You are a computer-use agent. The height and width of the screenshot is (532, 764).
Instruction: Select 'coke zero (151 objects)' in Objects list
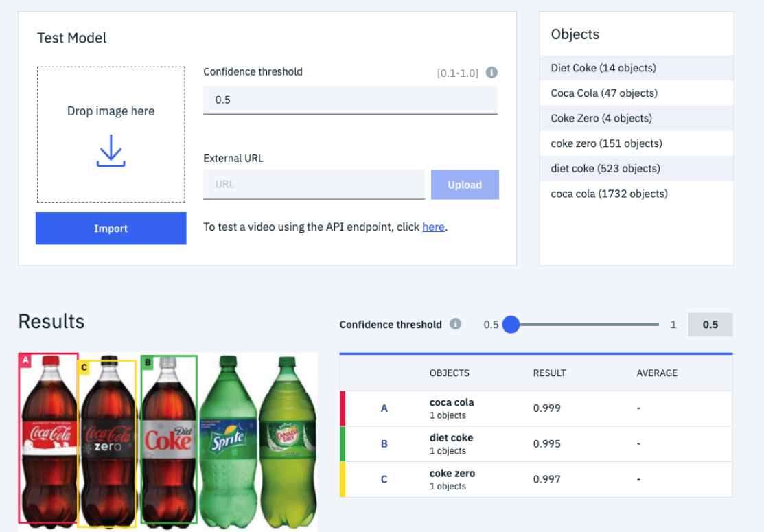pos(636,143)
